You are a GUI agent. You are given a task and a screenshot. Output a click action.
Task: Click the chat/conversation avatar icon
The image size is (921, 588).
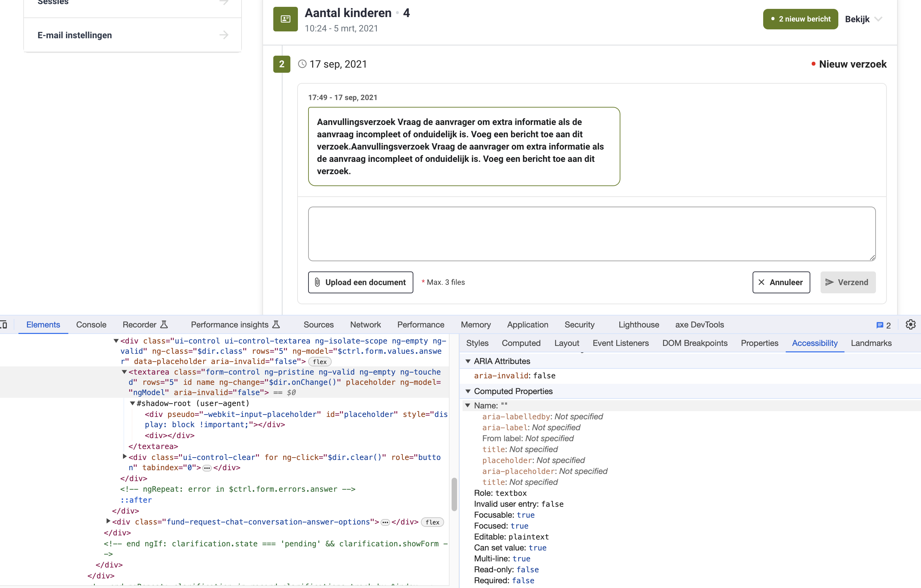click(x=285, y=19)
